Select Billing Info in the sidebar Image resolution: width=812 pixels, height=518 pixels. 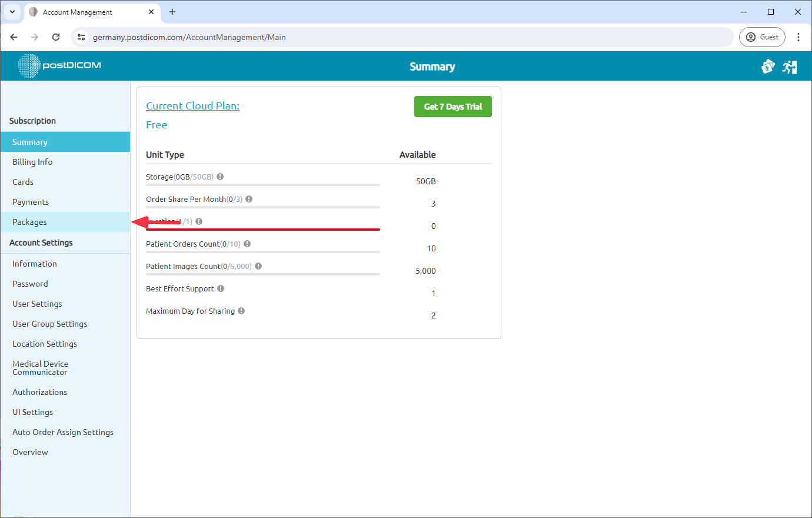(32, 161)
